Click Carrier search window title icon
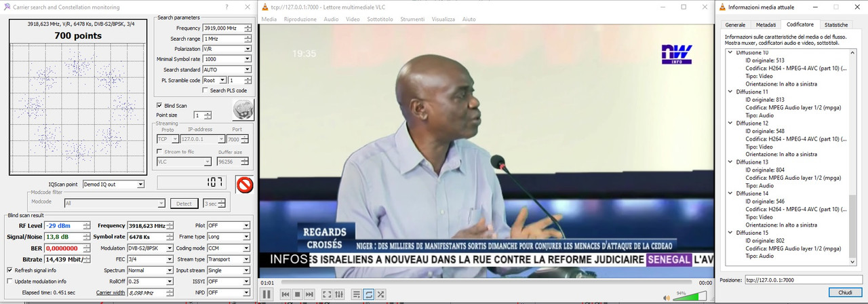Screen dimensions: 868x304 pos(7,7)
